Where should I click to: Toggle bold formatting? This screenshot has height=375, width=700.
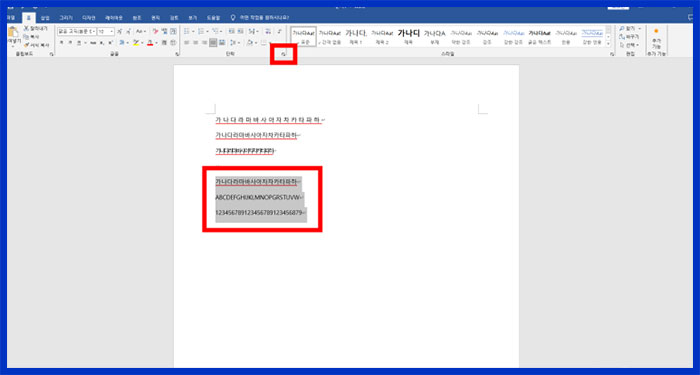pyautogui.click(x=61, y=42)
